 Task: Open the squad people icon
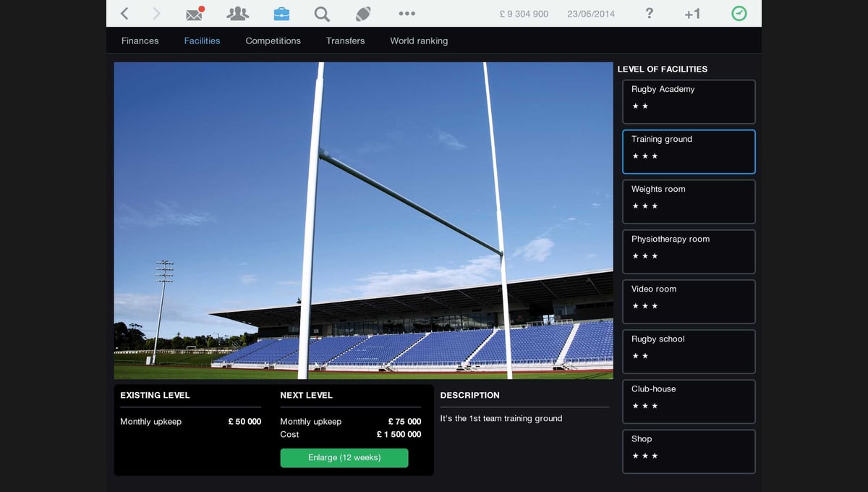click(x=237, y=13)
